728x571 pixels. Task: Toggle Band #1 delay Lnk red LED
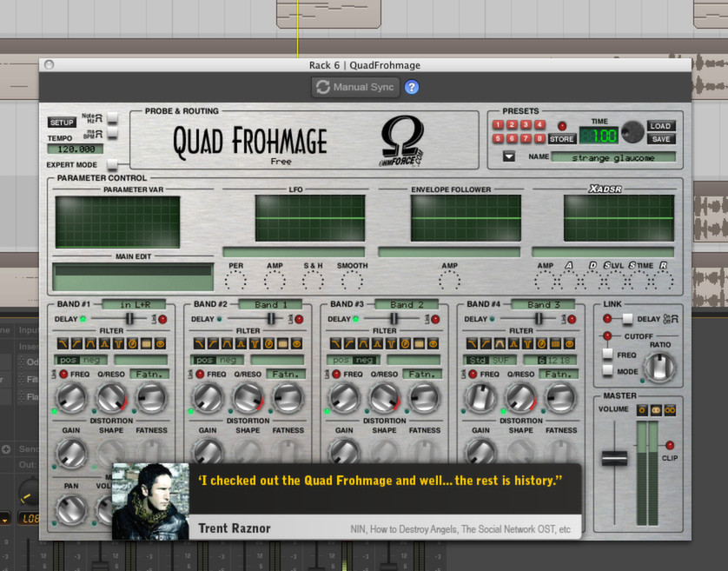162,319
